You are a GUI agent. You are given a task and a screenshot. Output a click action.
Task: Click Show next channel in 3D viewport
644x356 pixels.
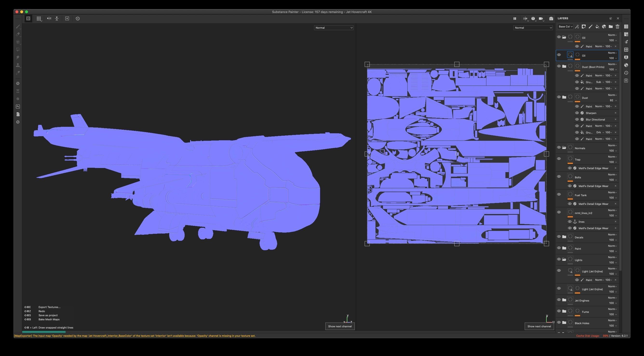tap(340, 326)
